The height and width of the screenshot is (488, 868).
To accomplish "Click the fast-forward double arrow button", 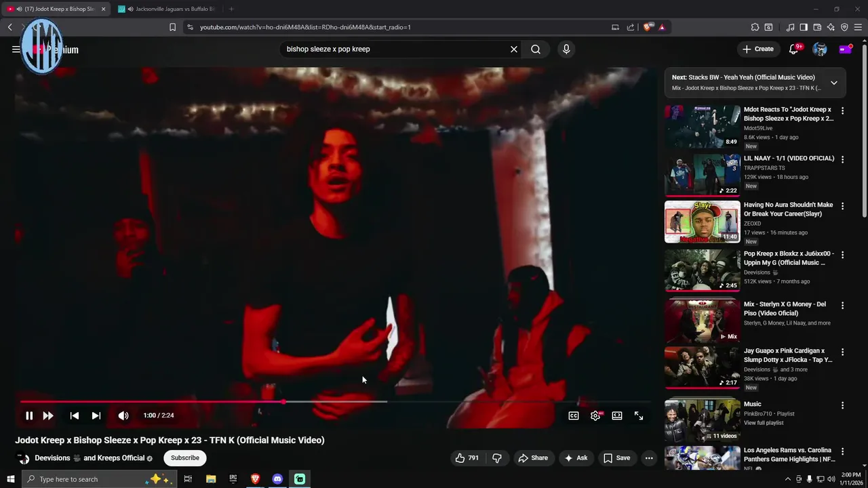I will 48,415.
